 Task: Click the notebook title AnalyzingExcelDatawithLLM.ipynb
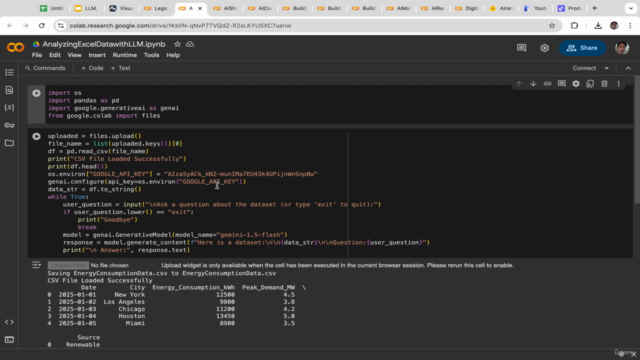click(104, 44)
